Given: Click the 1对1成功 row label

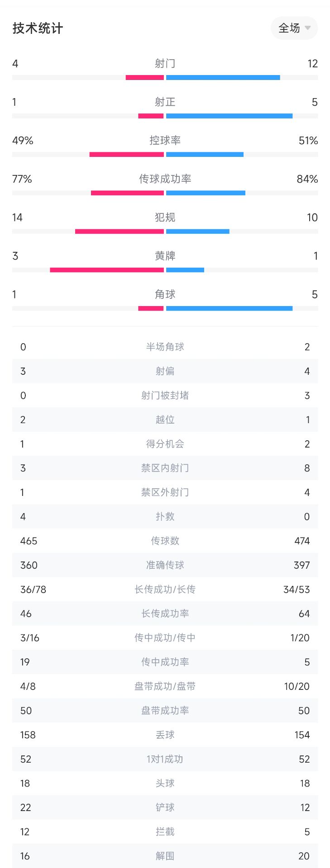Looking at the screenshot, I should (x=165, y=759).
